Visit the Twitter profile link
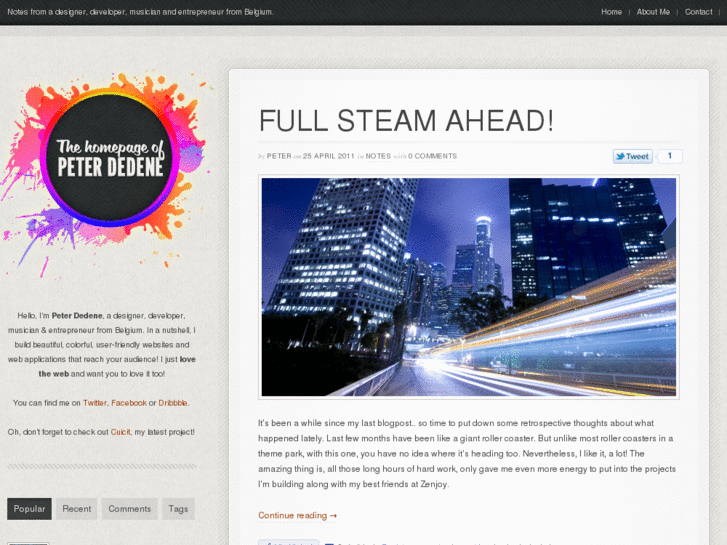The width and height of the screenshot is (727, 545). tap(95, 403)
